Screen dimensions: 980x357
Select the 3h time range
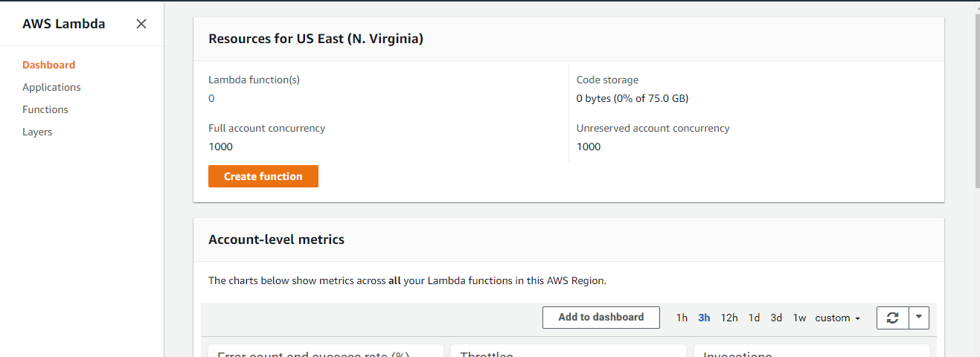pyautogui.click(x=704, y=318)
